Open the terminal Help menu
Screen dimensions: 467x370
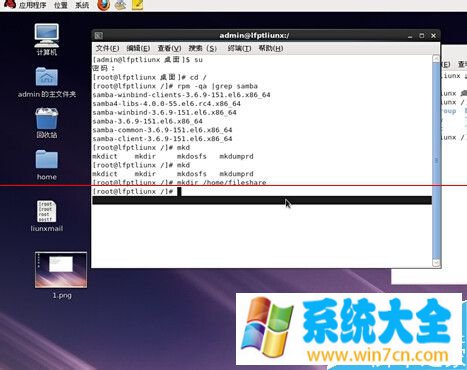(x=271, y=48)
